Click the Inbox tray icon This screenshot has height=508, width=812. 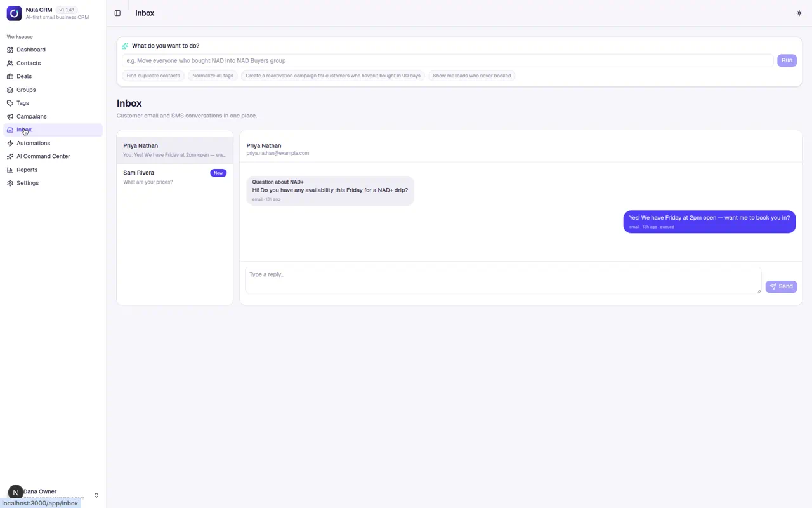(10, 130)
